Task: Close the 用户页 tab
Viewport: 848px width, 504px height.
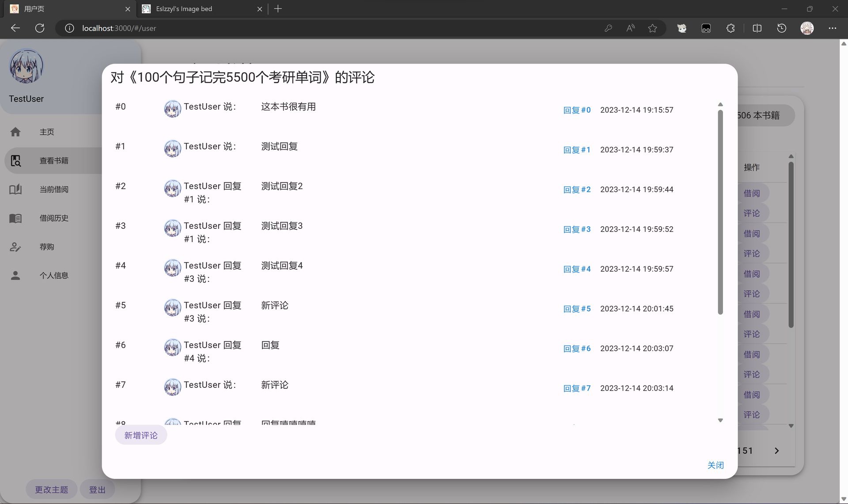Action: (128, 9)
